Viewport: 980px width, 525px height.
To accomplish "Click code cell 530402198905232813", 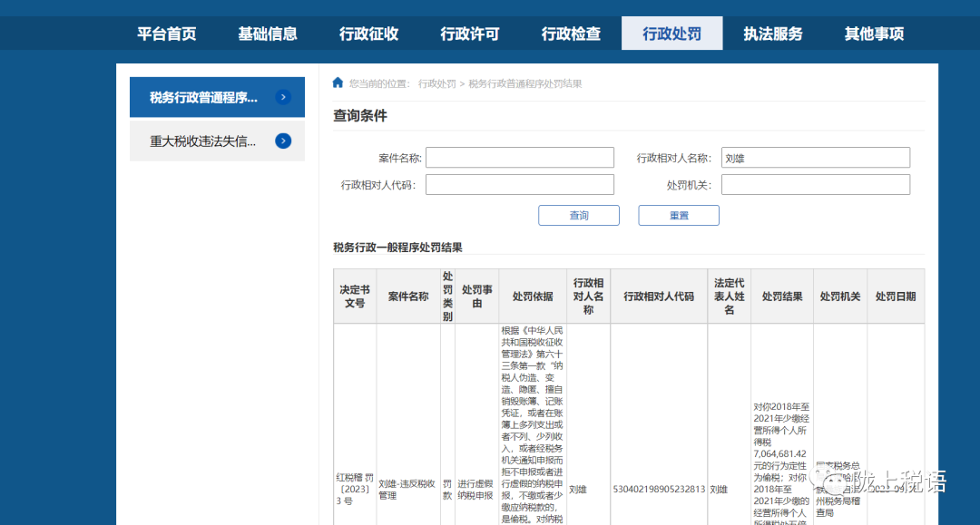I will (x=659, y=490).
